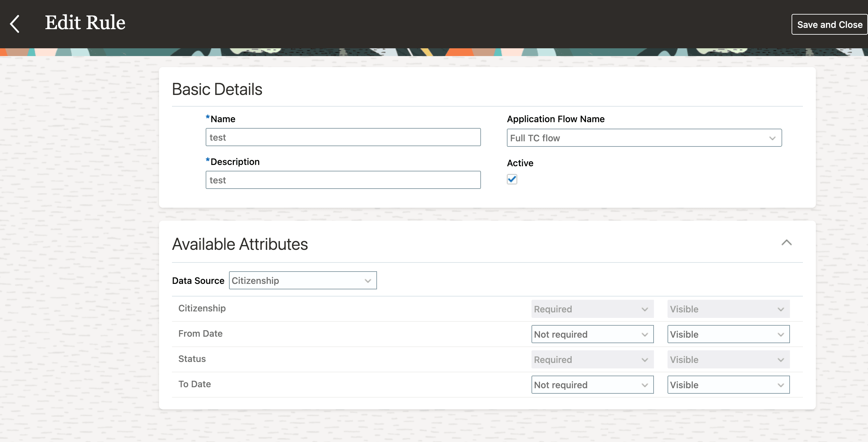
Task: Click the Description input field
Action: point(343,180)
